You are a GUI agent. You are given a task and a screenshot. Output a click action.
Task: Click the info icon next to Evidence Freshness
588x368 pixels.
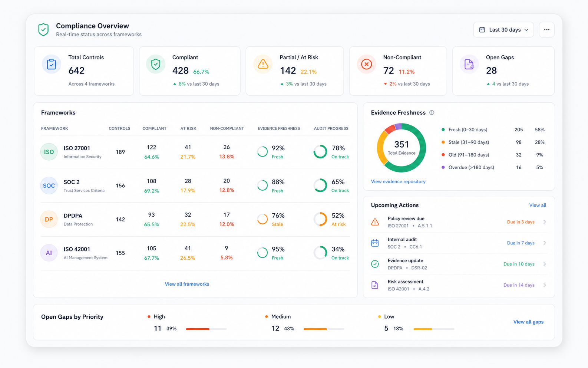tap(432, 112)
